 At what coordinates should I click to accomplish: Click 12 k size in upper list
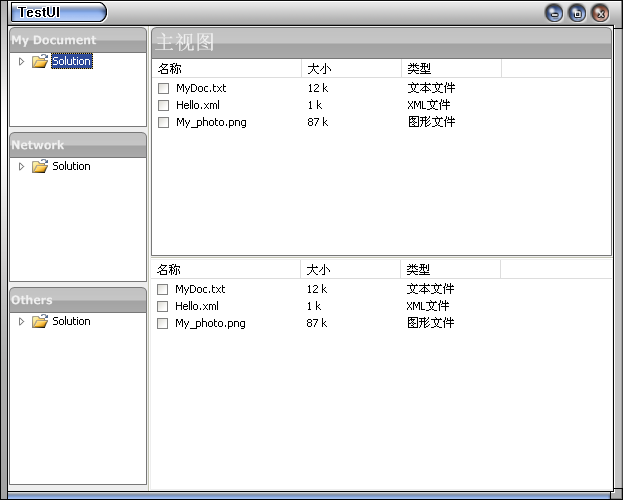tap(318, 88)
